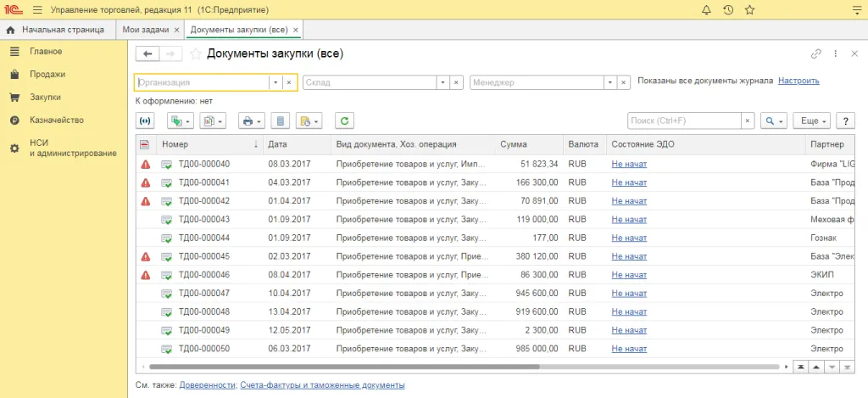
Task: Open the history clock icon
Action: click(728, 10)
